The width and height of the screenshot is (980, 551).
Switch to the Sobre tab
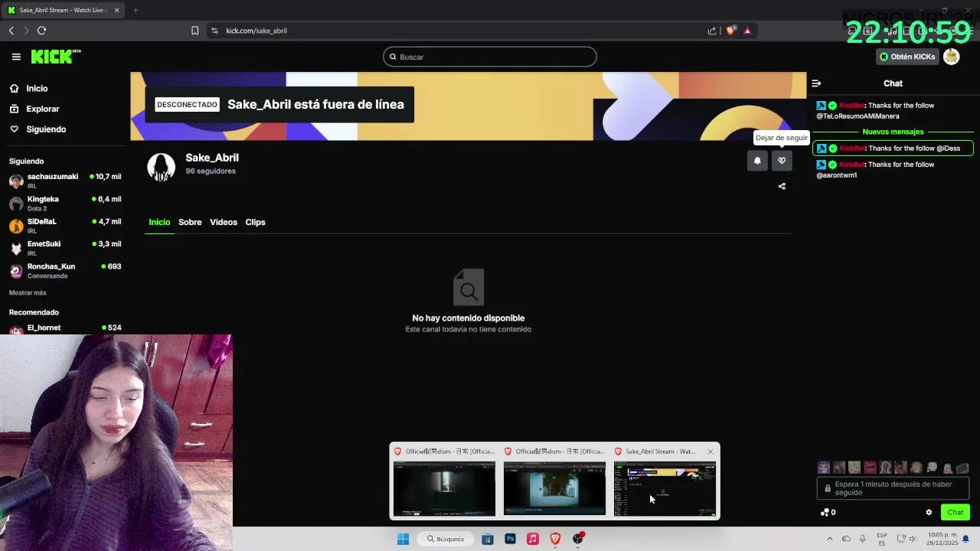(x=190, y=222)
